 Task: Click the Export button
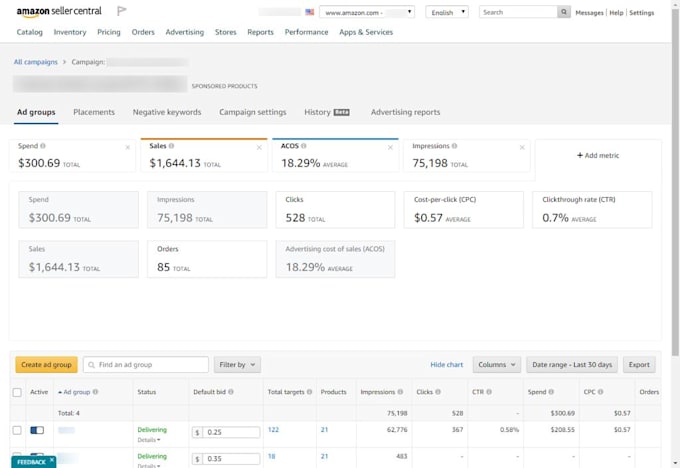[639, 365]
